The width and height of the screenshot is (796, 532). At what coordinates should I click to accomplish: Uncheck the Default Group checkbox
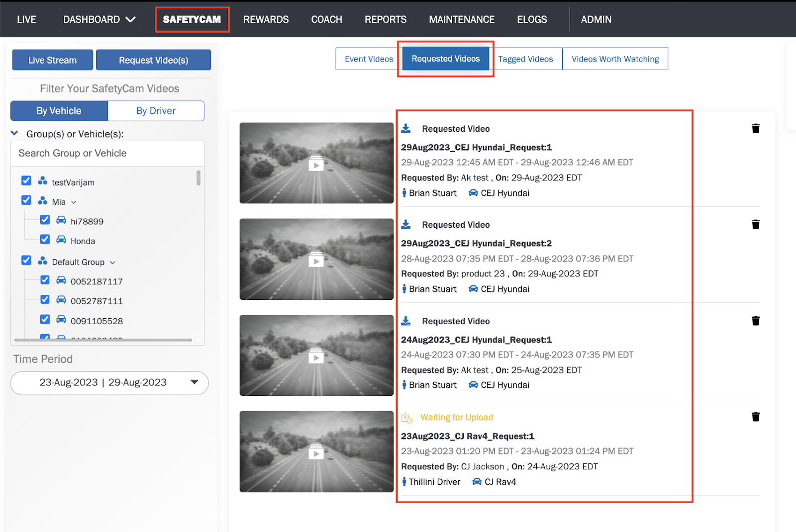click(26, 261)
